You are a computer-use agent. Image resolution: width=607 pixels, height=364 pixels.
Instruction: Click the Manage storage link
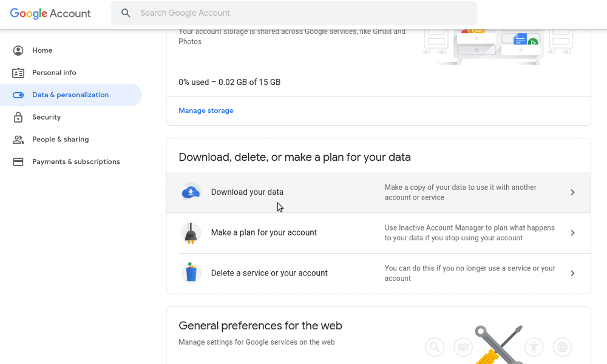click(206, 110)
